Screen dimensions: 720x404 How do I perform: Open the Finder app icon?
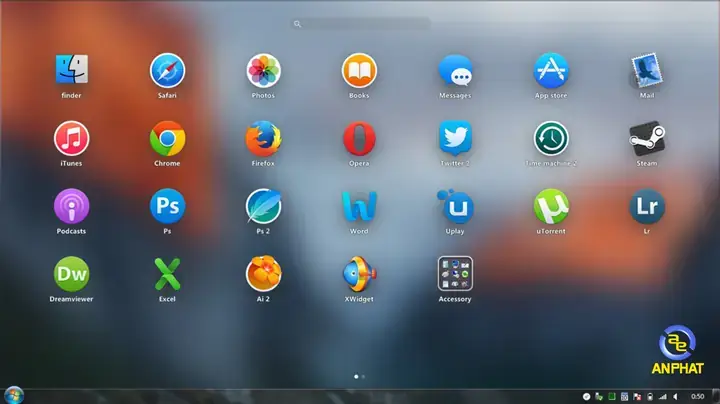coord(71,70)
